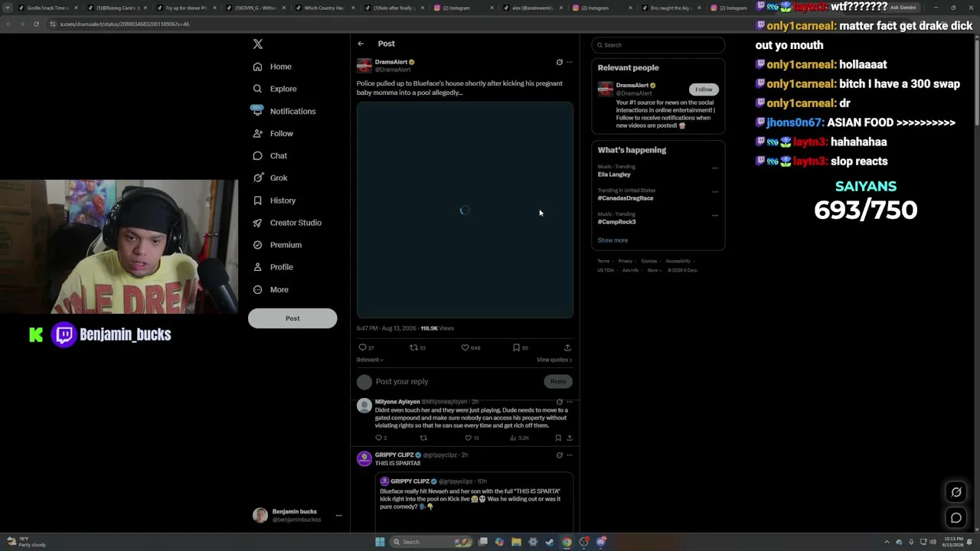Image resolution: width=980 pixels, height=551 pixels.
Task: Open options for Ella Langley trend
Action: (x=715, y=168)
